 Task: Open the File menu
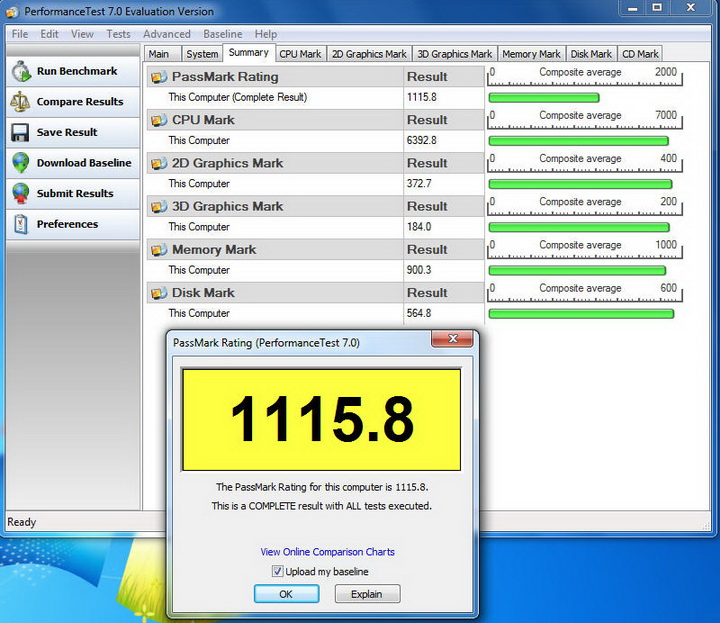pyautogui.click(x=20, y=34)
